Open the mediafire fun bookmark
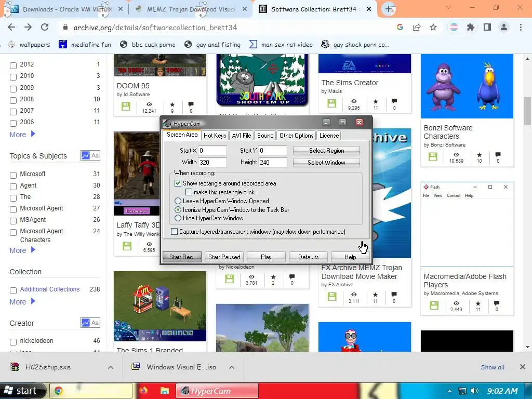This screenshot has height=399, width=532. tap(85, 45)
